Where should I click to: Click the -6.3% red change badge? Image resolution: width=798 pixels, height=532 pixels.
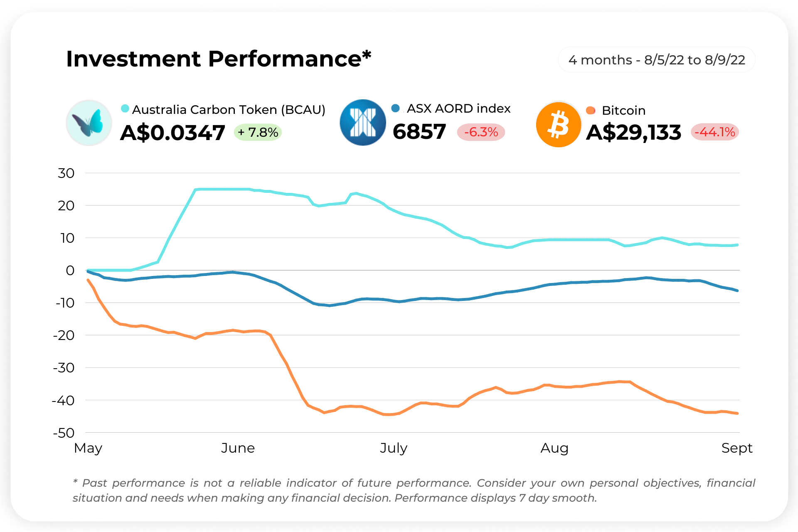(x=481, y=132)
